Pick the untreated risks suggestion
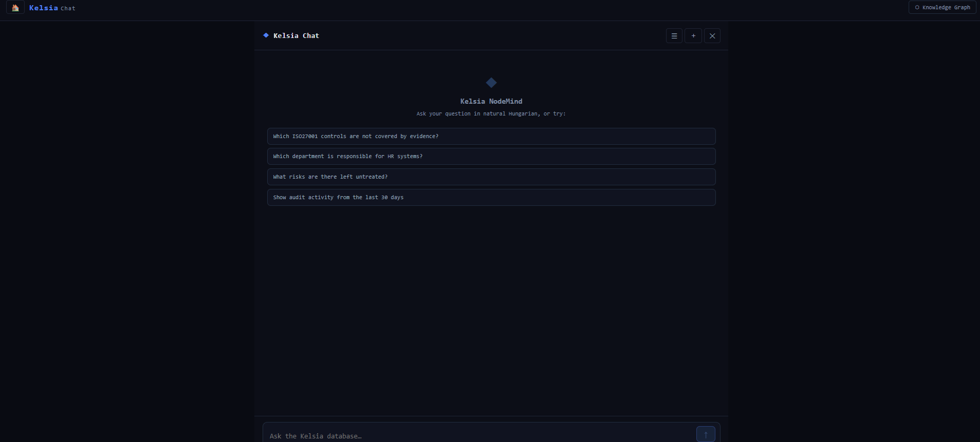The width and height of the screenshot is (980, 442). (491, 177)
